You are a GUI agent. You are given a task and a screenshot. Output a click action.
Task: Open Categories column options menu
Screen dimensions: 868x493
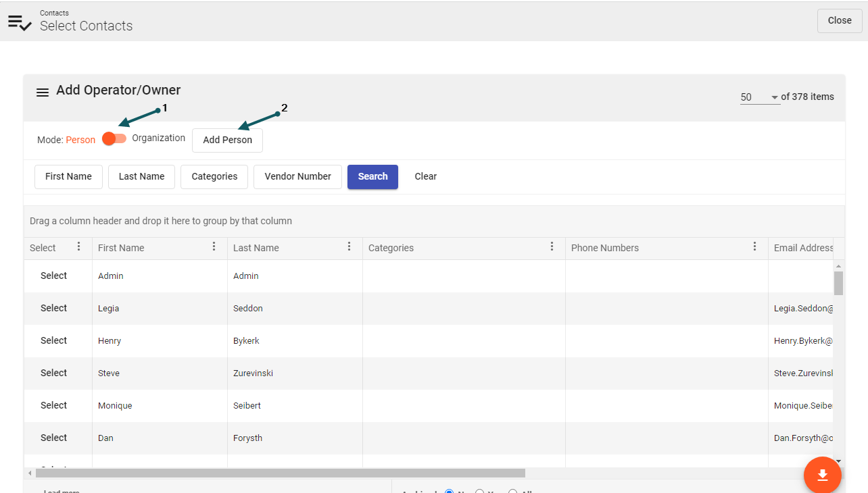pos(552,247)
